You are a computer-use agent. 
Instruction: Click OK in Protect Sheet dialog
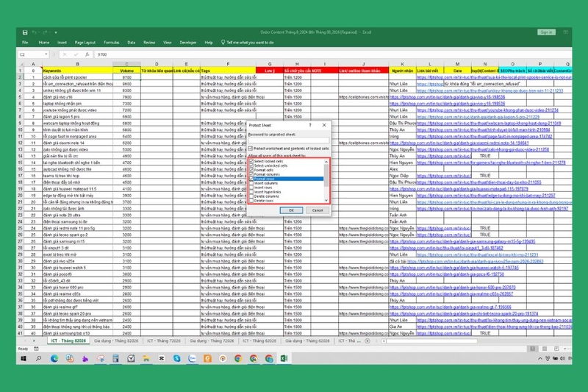tap(291, 210)
